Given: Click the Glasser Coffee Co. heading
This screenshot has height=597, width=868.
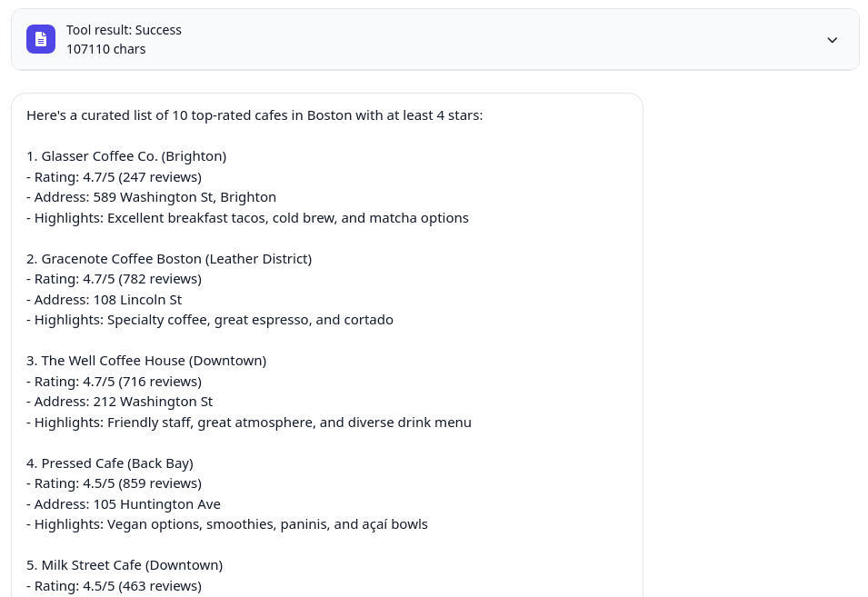Looking at the screenshot, I should click(x=126, y=155).
